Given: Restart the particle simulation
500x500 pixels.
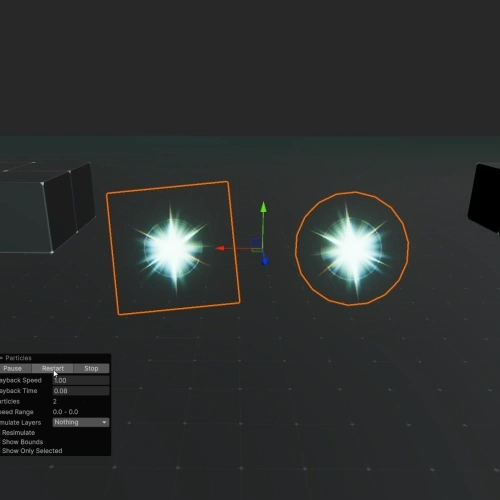Looking at the screenshot, I should pos(53,368).
